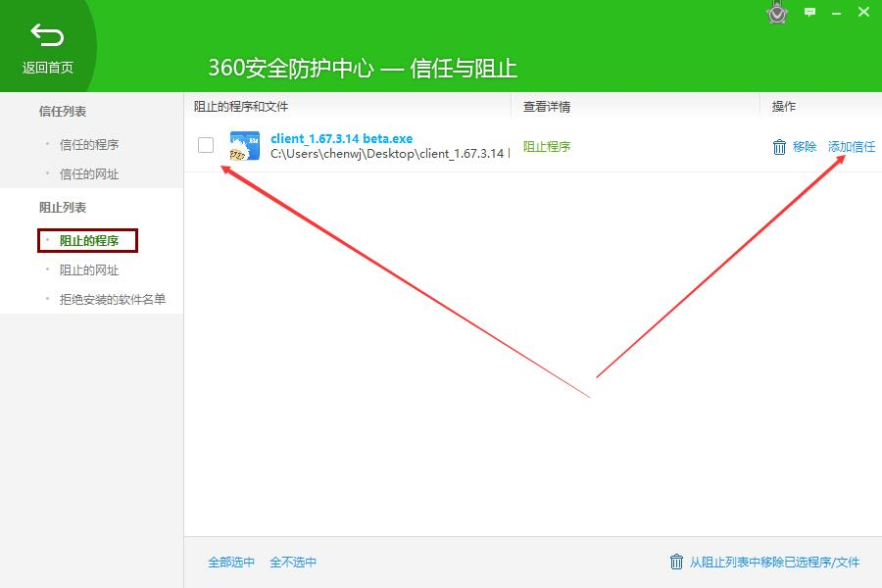Close the 360安全防护中心 window
The height and width of the screenshot is (588, 882).
pos(864,11)
